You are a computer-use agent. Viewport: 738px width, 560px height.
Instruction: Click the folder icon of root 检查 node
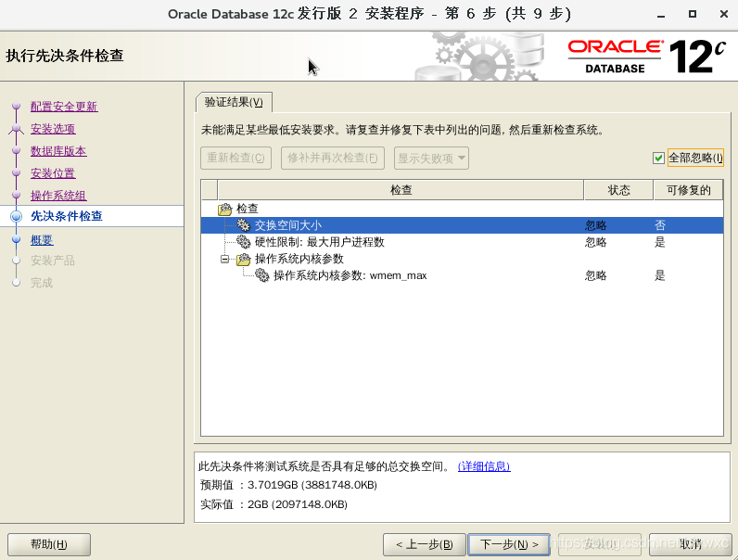pos(225,209)
